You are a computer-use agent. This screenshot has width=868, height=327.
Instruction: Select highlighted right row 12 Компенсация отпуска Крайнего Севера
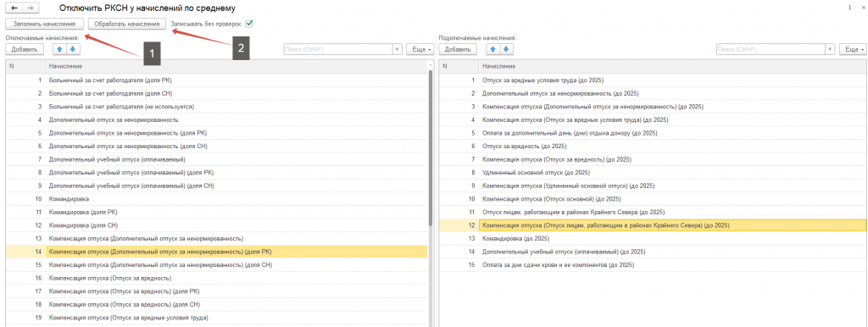653,225
